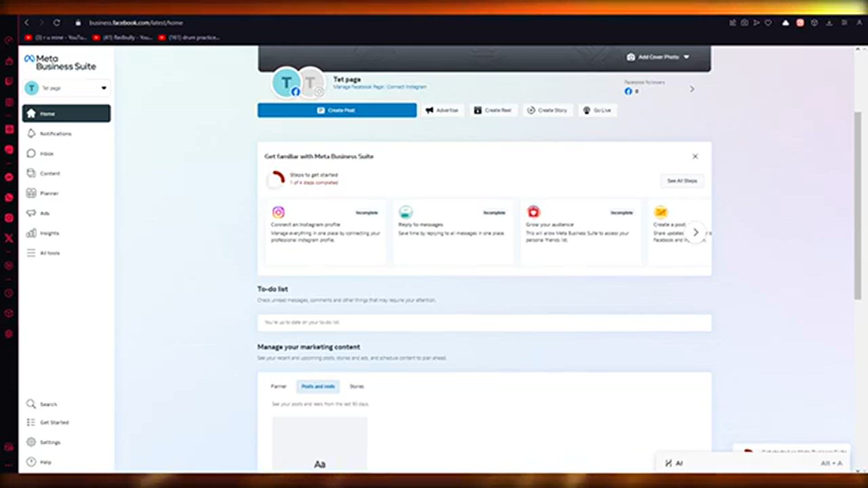This screenshot has width=868, height=488.
Task: Click the Create Story button
Action: [x=547, y=110]
